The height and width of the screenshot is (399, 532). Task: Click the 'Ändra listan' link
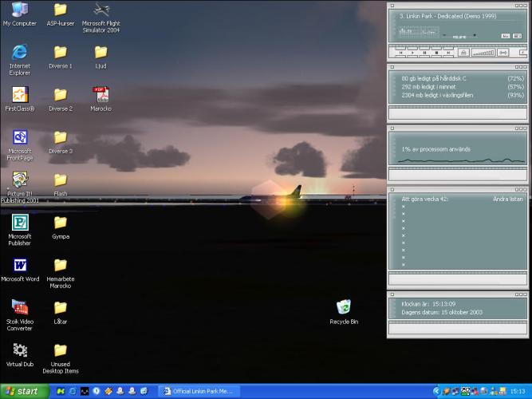pos(506,198)
